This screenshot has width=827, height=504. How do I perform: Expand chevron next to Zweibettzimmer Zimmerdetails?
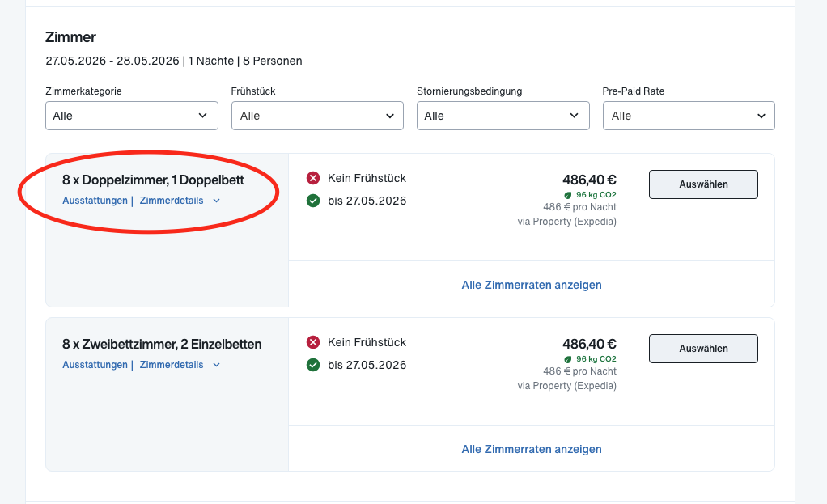point(216,365)
